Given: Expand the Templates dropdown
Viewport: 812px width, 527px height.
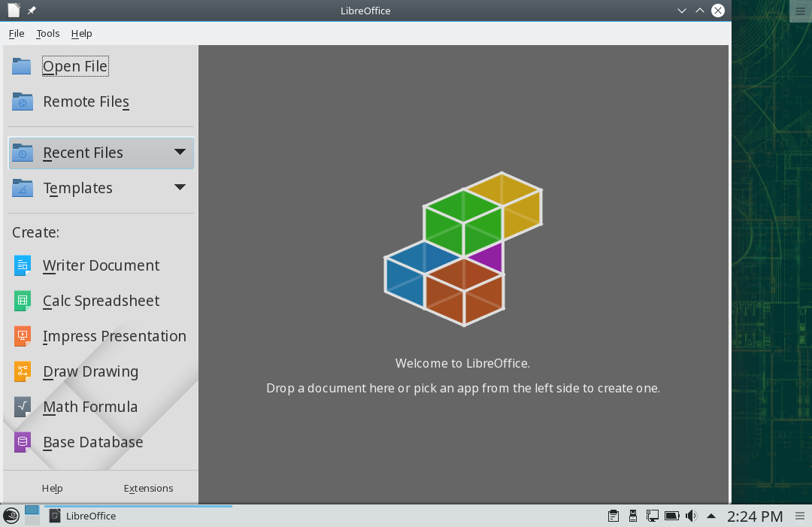Looking at the screenshot, I should 180,188.
